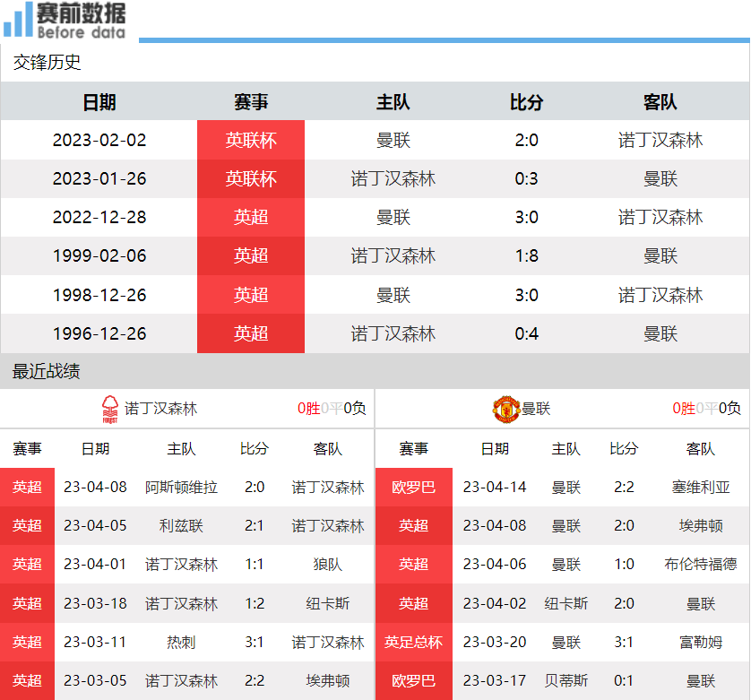Screen dimensions: 751x700
Task: Select the 2023-02-02 date cell
Action: tap(99, 140)
